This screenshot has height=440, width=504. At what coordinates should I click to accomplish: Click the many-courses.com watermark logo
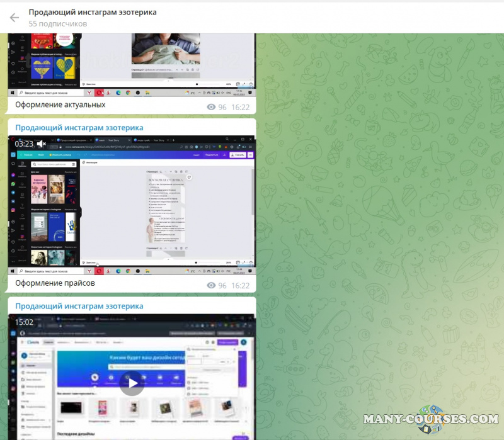(430, 419)
